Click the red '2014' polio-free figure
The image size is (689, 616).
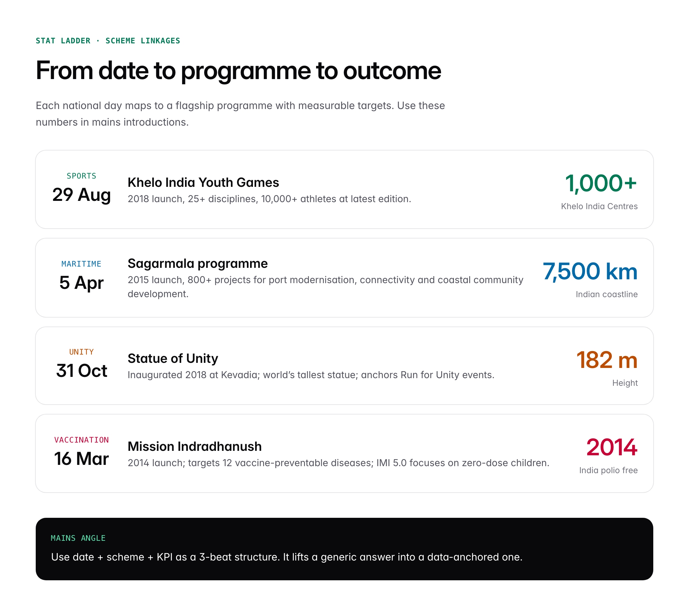(x=611, y=447)
